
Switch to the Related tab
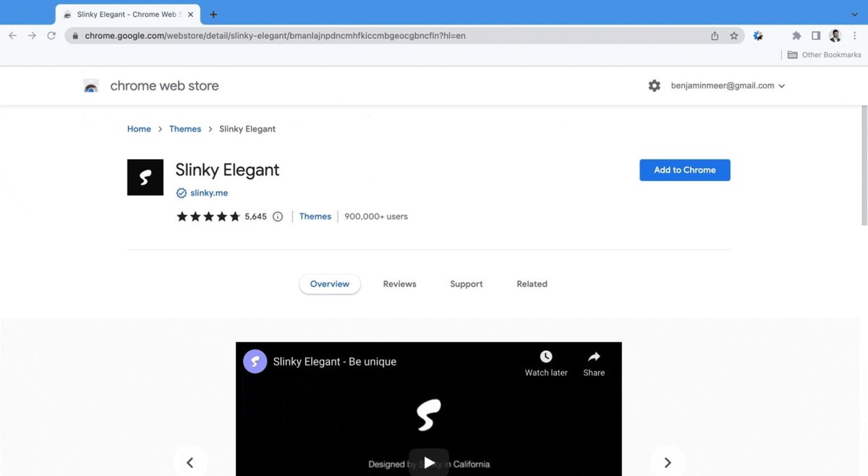pyautogui.click(x=532, y=284)
